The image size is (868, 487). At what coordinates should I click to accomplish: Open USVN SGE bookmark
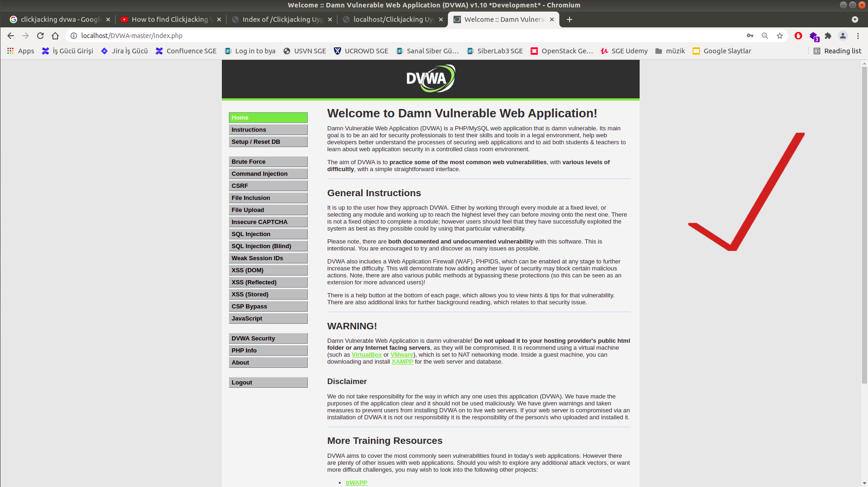coord(304,51)
